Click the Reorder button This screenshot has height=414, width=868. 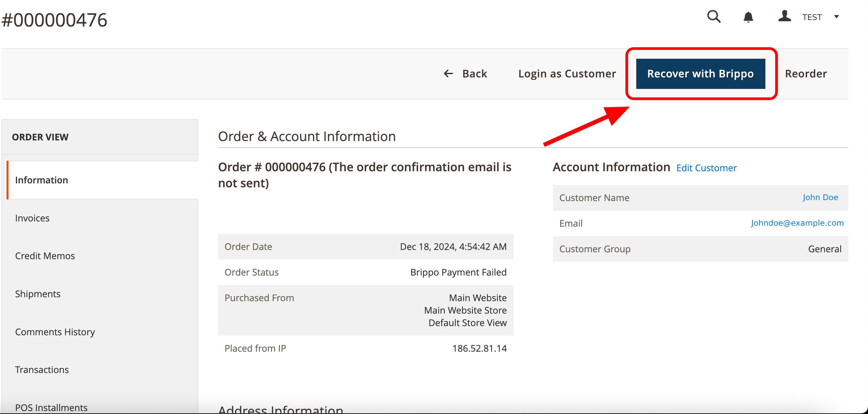tap(805, 73)
